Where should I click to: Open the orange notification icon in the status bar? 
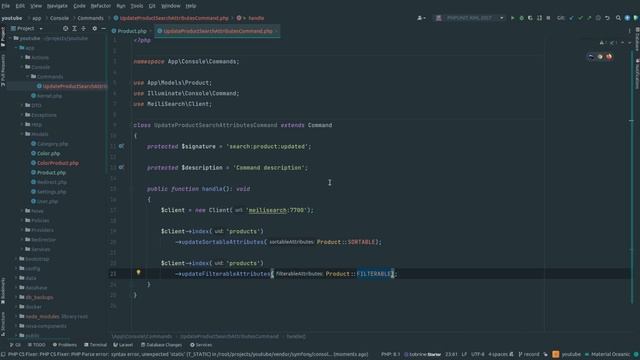pyautogui.click(x=556, y=354)
